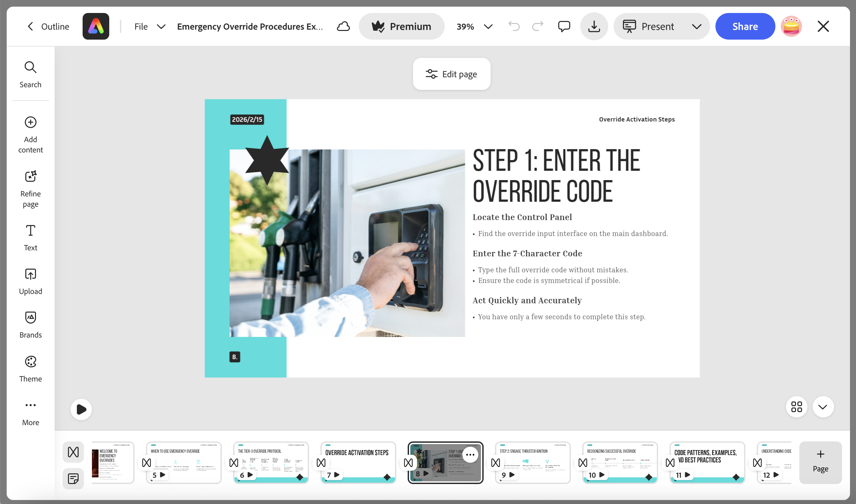Image resolution: width=856 pixels, height=504 pixels.
Task: Click the download icon button
Action: pos(594,26)
